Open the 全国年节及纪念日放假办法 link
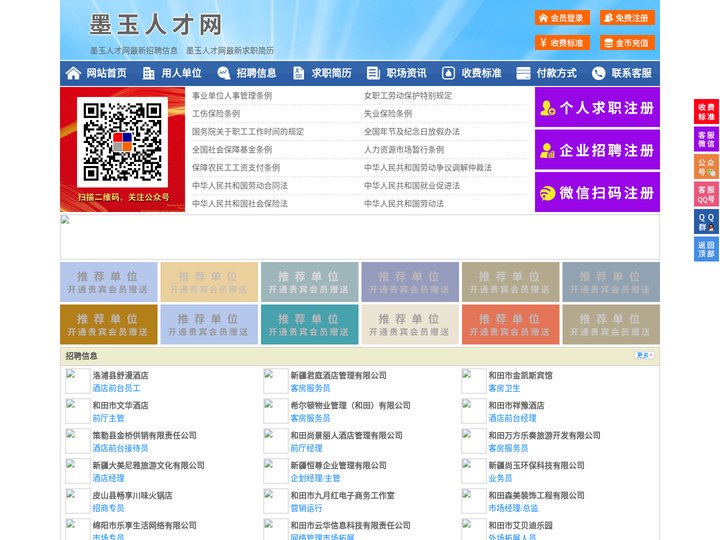Viewport: 720px width, 540px height. tap(412, 131)
